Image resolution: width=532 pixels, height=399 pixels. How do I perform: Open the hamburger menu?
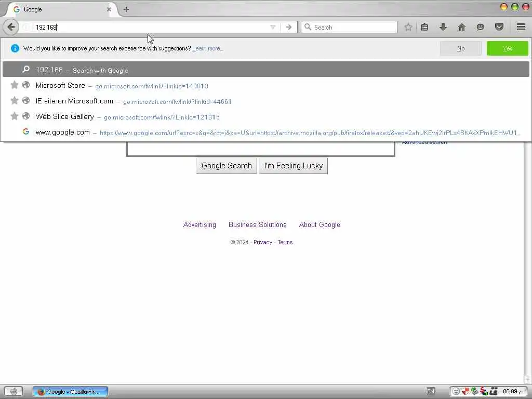[521, 27]
